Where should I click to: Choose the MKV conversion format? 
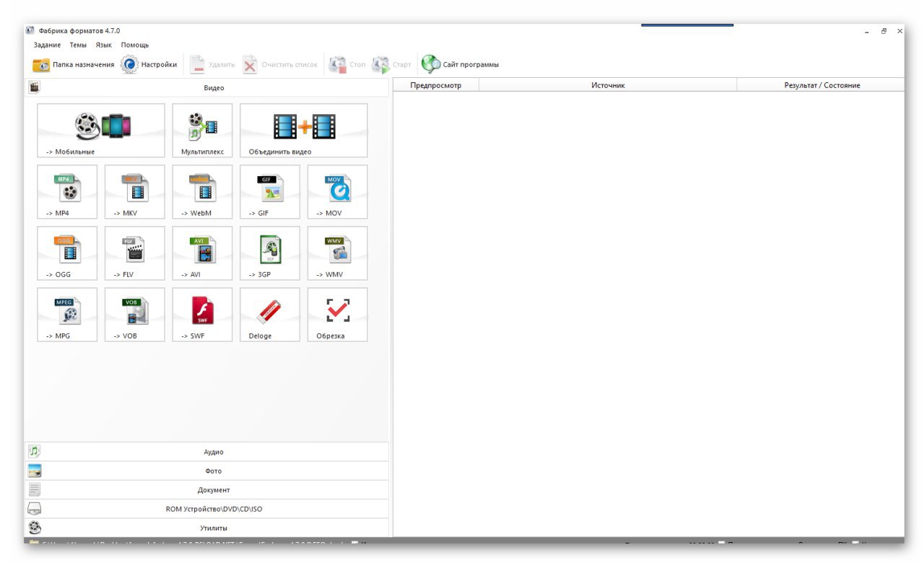(135, 192)
